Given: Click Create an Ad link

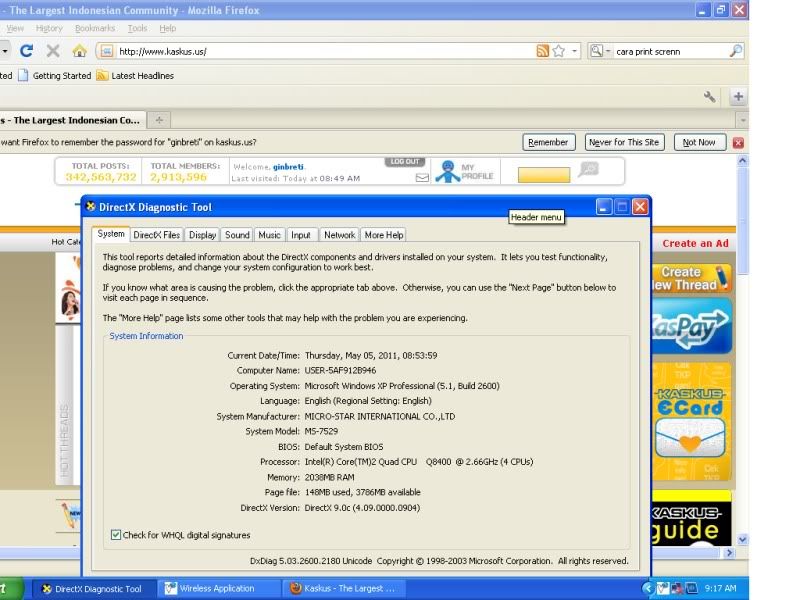Looking at the screenshot, I should (695, 243).
